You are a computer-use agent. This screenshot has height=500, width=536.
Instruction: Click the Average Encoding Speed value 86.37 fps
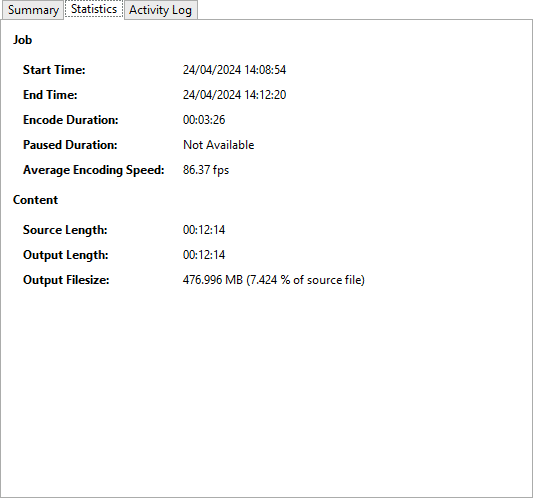click(206, 170)
